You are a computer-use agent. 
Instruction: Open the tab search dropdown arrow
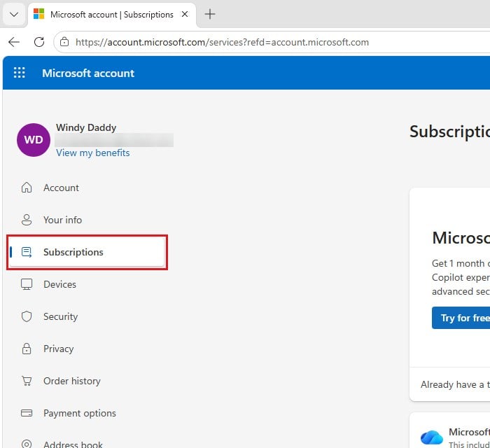[x=14, y=15]
